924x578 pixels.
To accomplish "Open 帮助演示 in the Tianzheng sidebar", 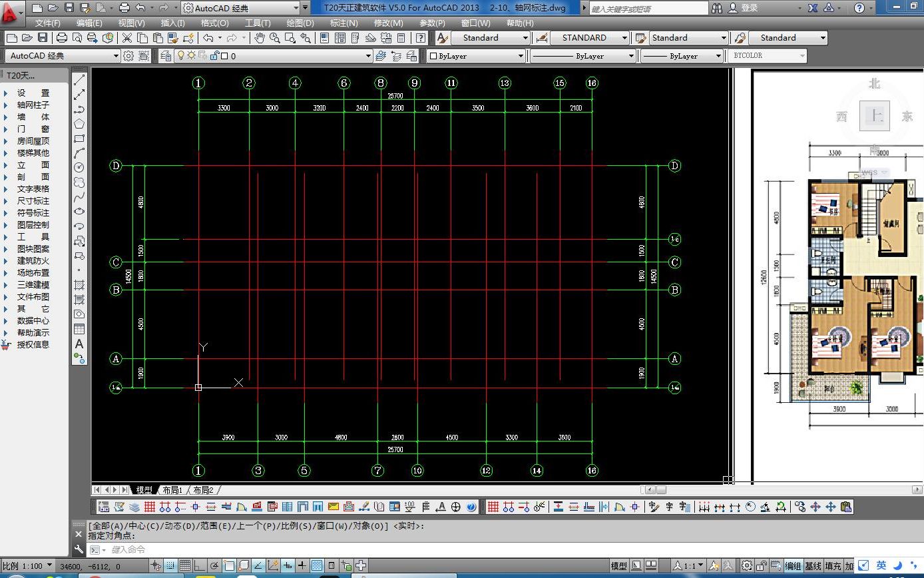I will 33,332.
